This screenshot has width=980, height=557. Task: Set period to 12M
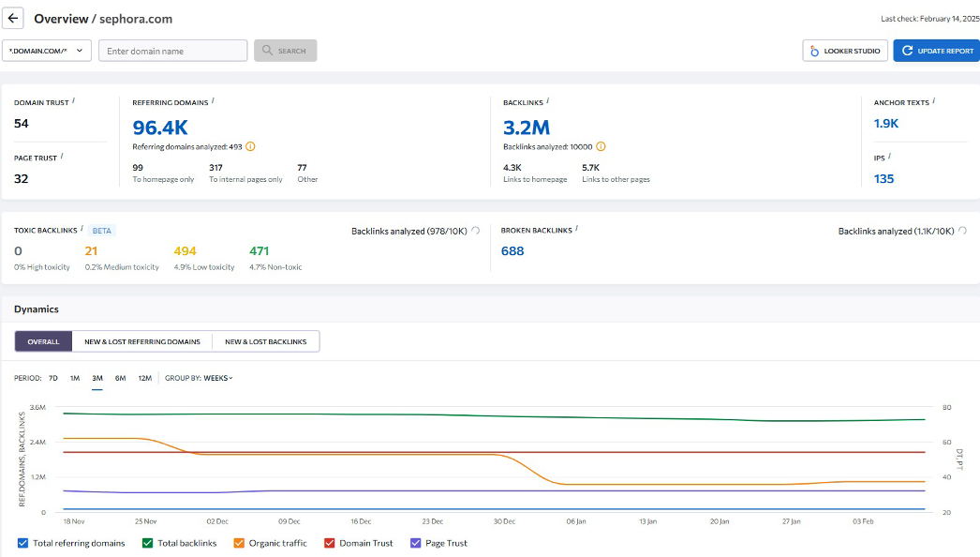pyautogui.click(x=145, y=378)
